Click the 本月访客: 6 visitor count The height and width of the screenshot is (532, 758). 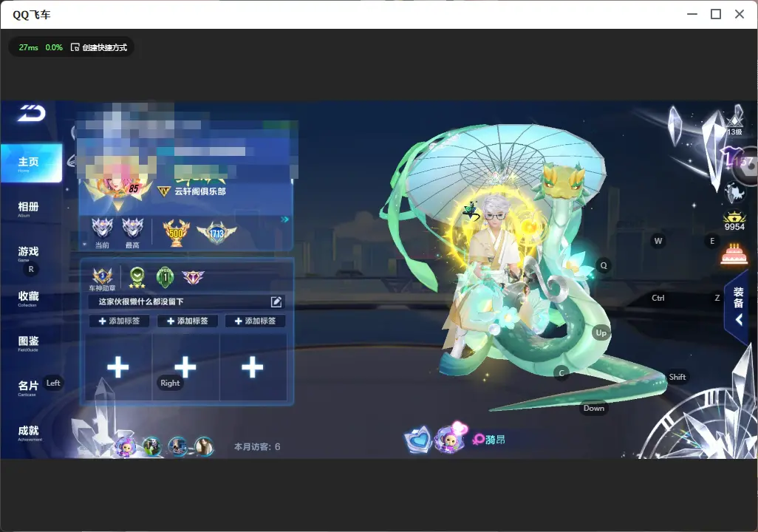click(x=257, y=447)
